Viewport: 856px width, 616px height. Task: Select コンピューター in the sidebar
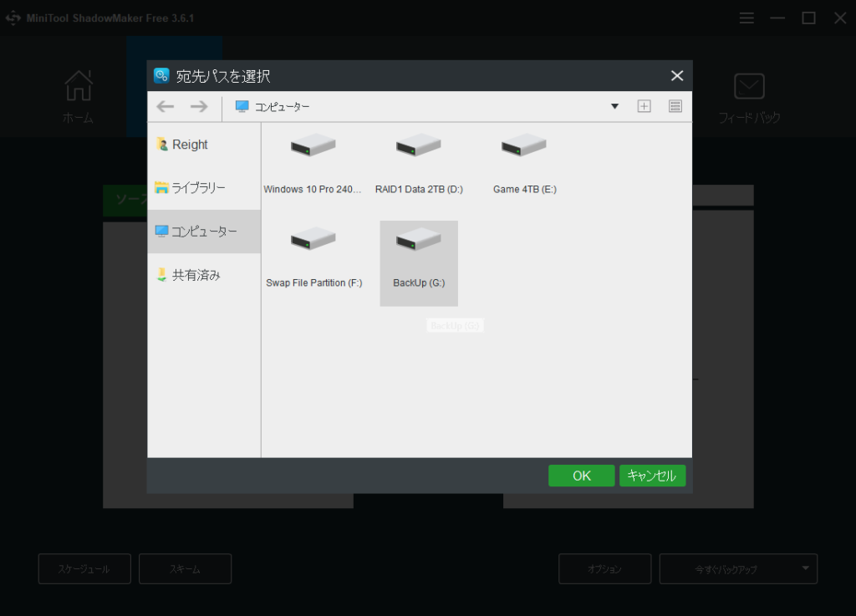click(x=204, y=232)
